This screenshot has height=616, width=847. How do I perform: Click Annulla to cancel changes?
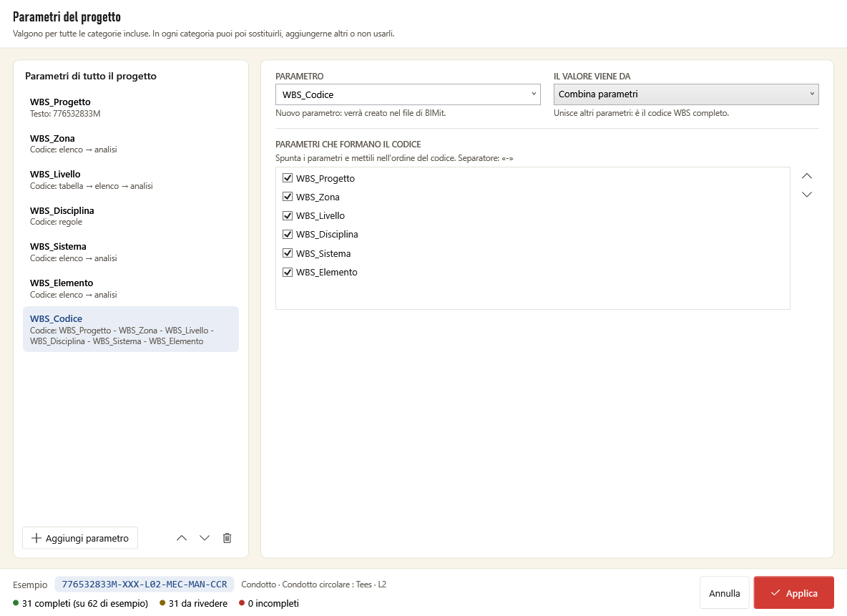click(x=725, y=593)
